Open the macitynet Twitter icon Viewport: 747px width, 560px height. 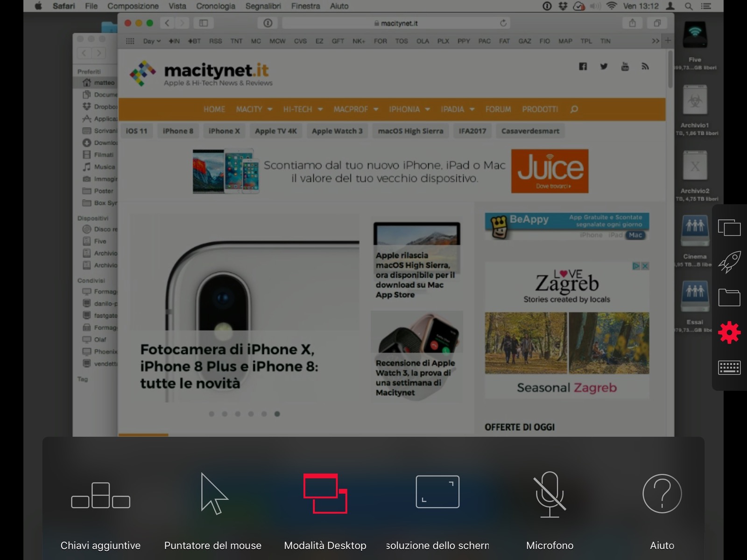pos(604,66)
